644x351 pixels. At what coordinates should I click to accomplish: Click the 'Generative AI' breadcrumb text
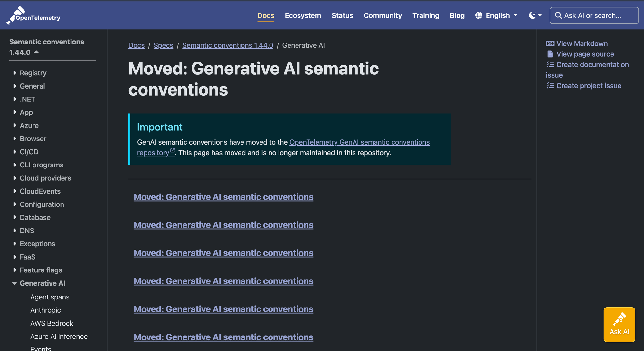[x=304, y=45]
